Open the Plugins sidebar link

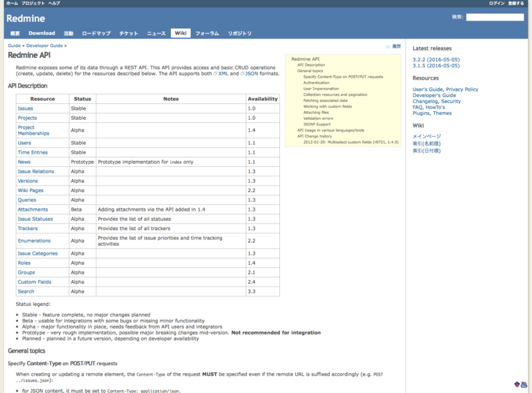tap(421, 113)
